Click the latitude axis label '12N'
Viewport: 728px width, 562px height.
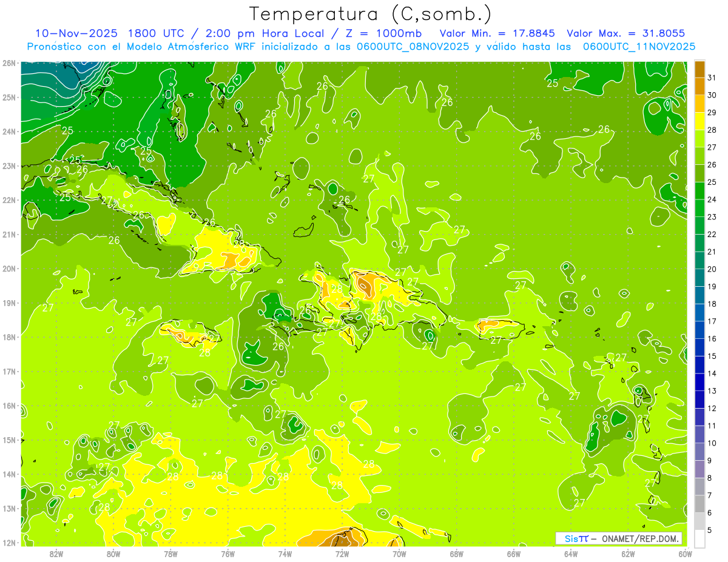pos(9,543)
